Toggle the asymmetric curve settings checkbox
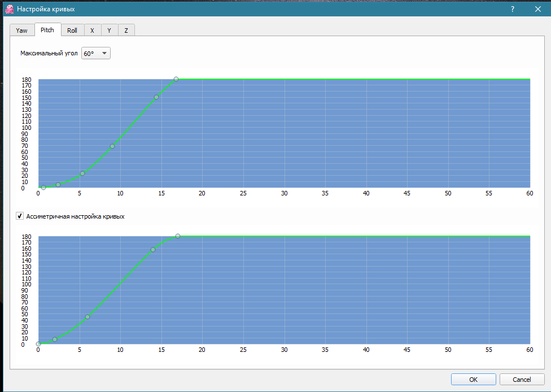The image size is (551, 392). tap(20, 216)
